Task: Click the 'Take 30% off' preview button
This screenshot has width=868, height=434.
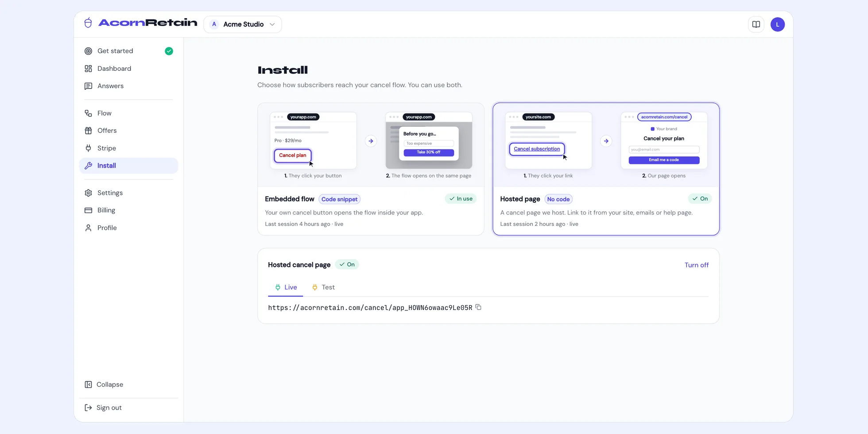Action: click(x=428, y=152)
